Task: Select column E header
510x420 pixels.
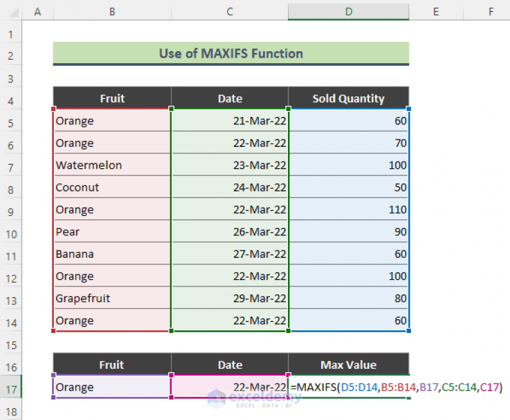Action: [436, 12]
